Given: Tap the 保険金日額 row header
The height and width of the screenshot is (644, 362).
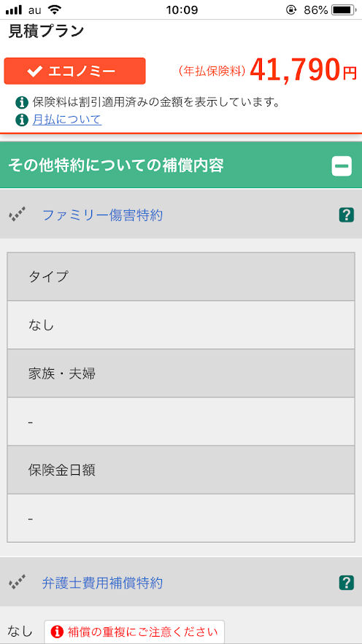Looking at the screenshot, I should pos(181,470).
